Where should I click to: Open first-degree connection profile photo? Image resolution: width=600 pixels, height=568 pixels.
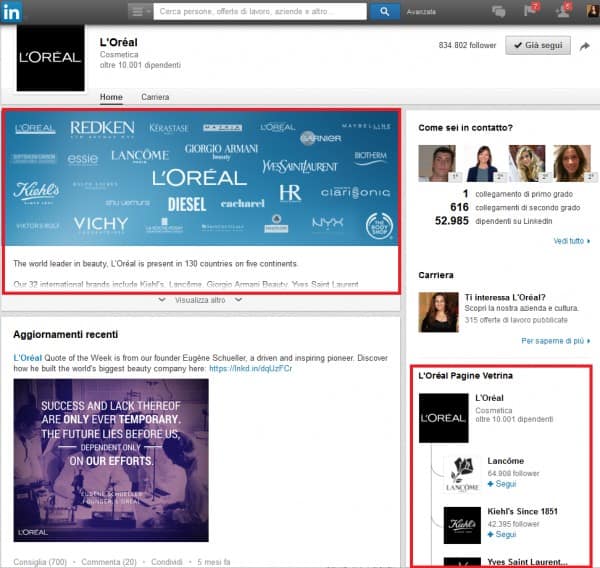[x=437, y=163]
